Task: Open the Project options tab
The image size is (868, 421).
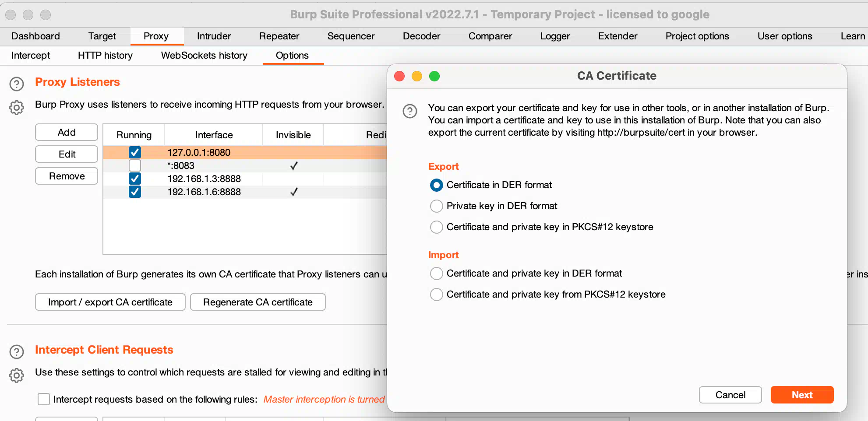Action: 697,36
